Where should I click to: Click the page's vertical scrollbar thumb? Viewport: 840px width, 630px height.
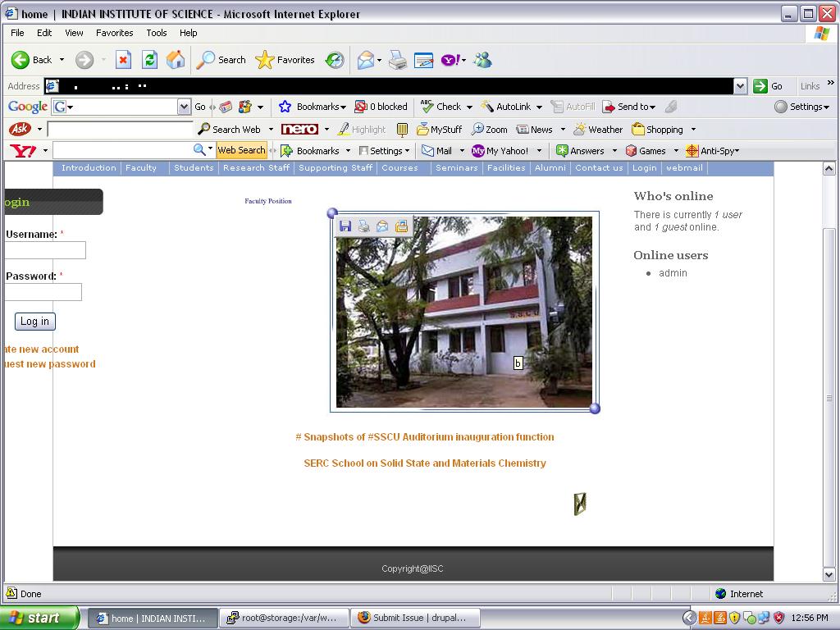(829, 398)
